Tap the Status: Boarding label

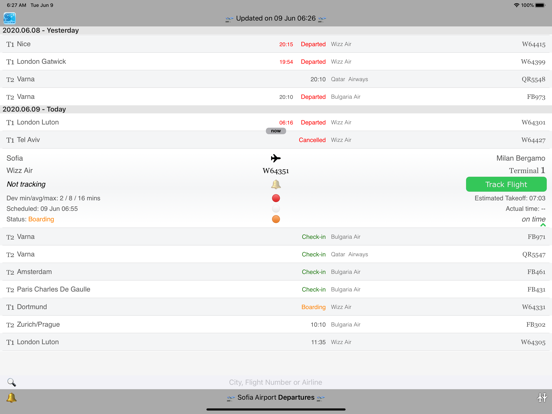coord(30,219)
